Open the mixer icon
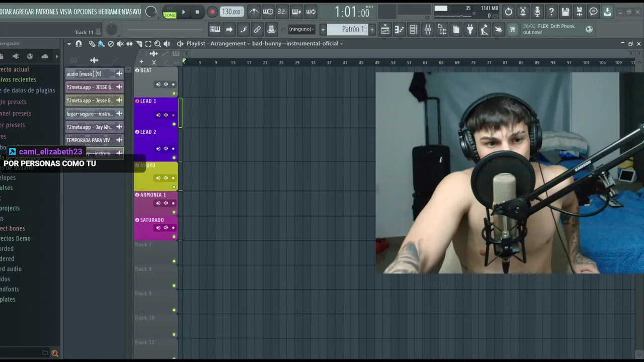This screenshot has width=644, height=362. [x=428, y=30]
